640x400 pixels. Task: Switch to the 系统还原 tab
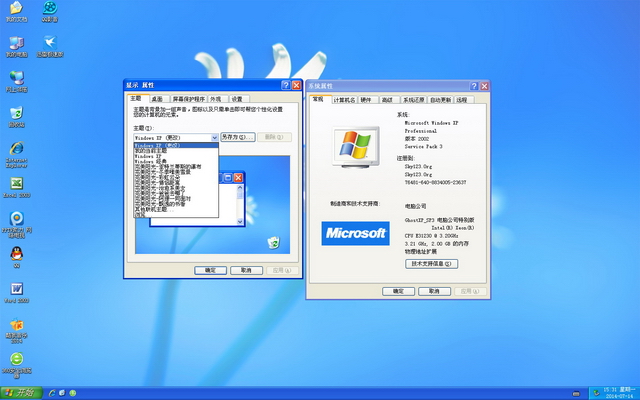pos(413,100)
